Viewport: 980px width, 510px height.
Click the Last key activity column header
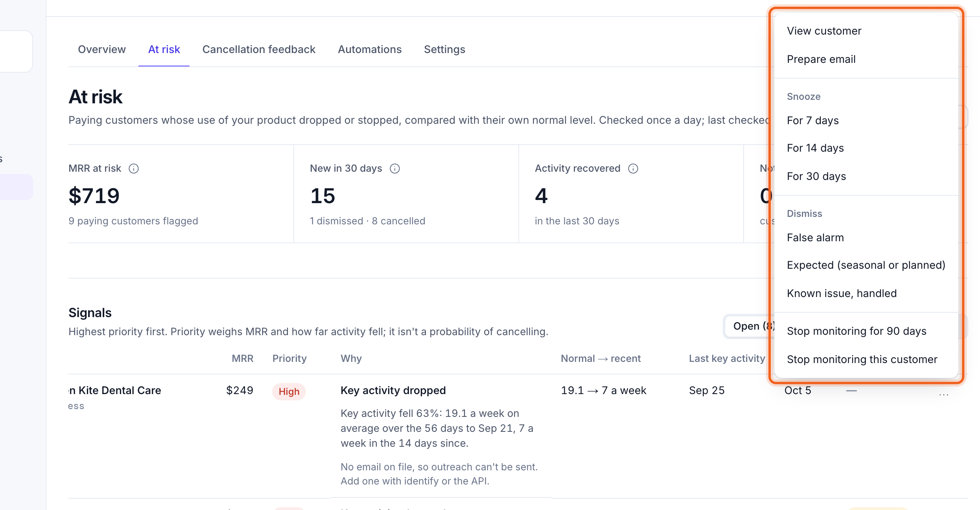[727, 358]
